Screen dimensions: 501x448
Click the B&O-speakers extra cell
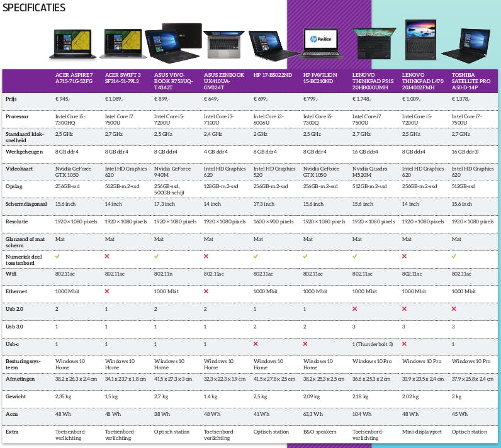pyautogui.click(x=320, y=432)
